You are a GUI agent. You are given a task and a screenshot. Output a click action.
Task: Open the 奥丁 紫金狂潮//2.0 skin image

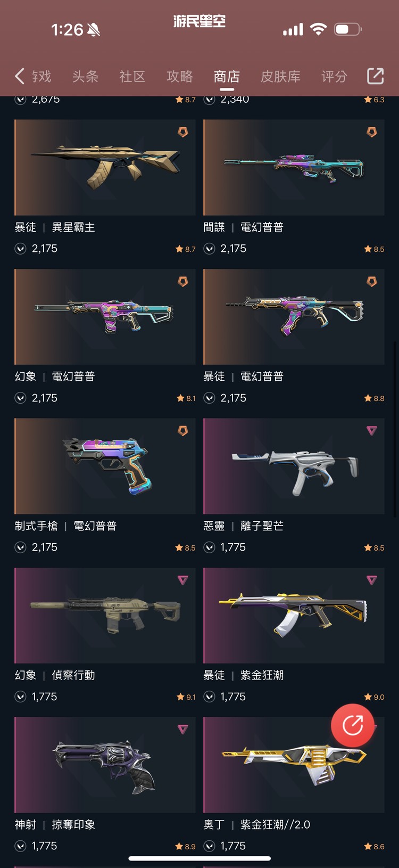click(x=294, y=765)
